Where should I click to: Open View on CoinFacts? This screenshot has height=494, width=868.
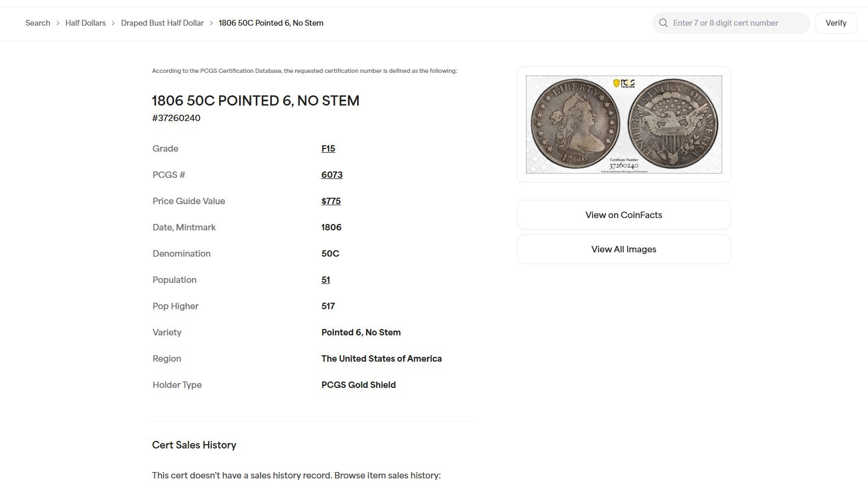tap(624, 215)
